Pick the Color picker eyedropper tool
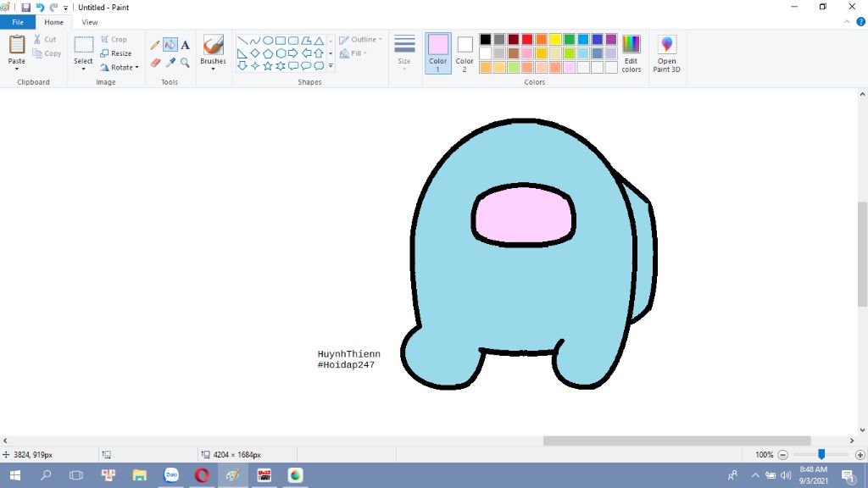This screenshot has width=868, height=488. 170,63
